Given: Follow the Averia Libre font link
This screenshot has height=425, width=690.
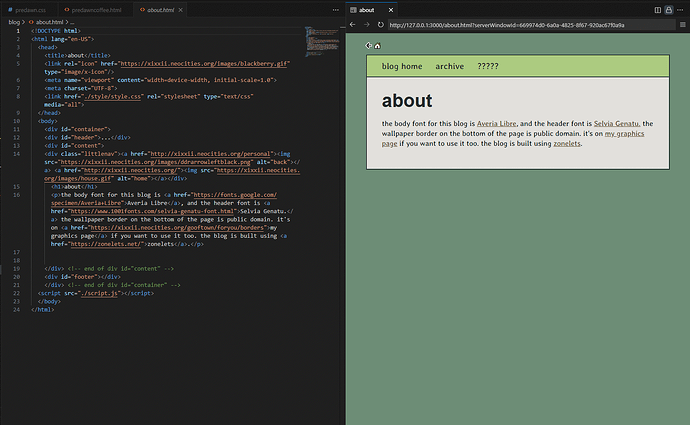Looking at the screenshot, I should [497, 123].
